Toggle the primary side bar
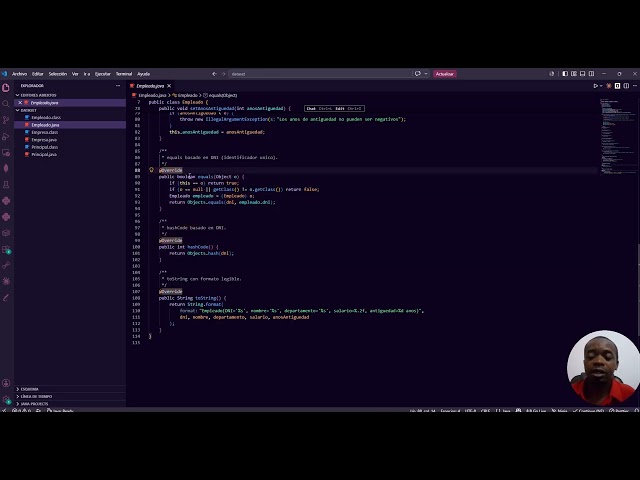Screen dimensions: 640x480 [565, 74]
